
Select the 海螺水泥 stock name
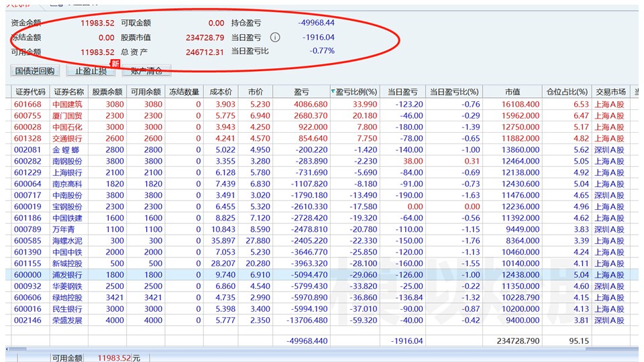pyautogui.click(x=67, y=241)
